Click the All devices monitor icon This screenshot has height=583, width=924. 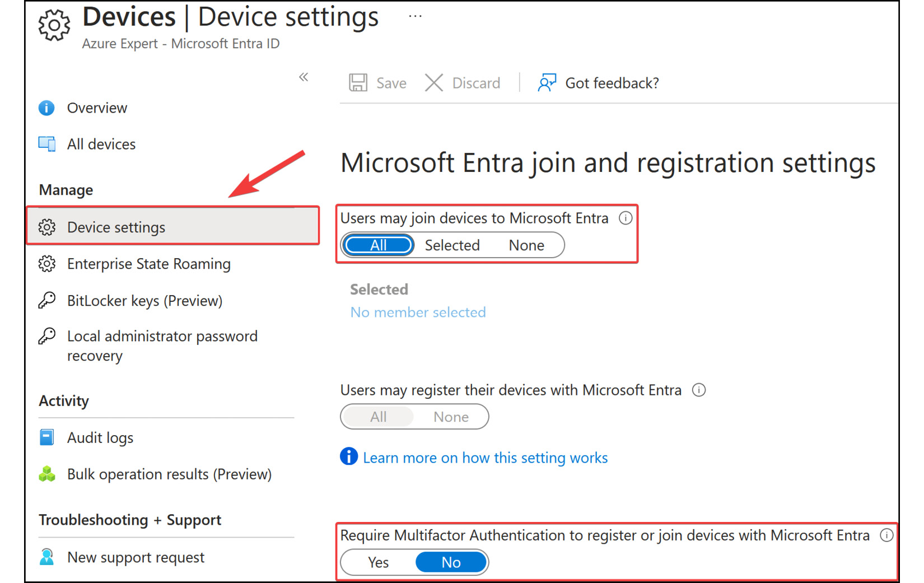(47, 144)
